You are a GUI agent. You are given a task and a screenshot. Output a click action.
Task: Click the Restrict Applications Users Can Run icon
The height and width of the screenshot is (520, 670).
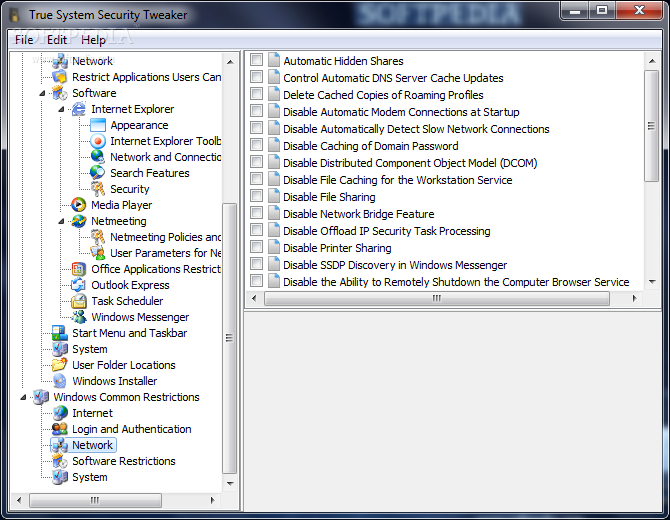click(x=59, y=77)
